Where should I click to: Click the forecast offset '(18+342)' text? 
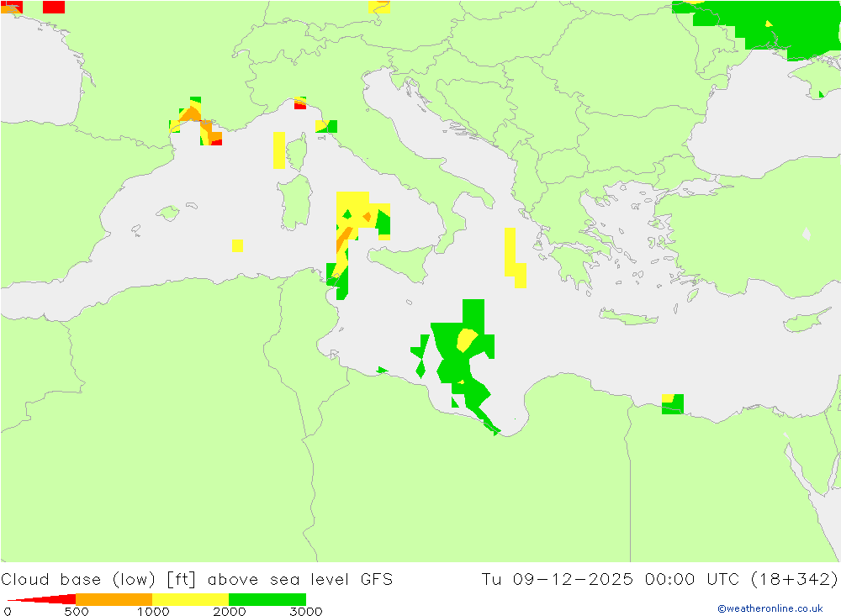point(794,580)
